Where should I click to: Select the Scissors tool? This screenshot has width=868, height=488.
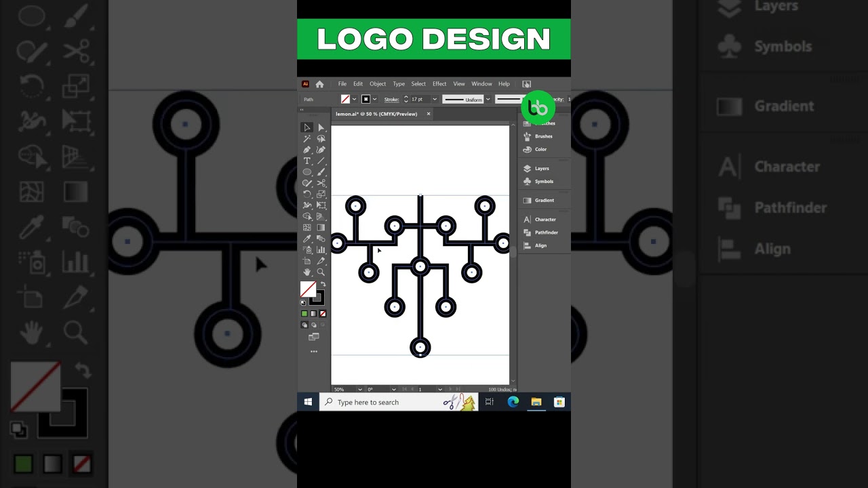coord(321,182)
